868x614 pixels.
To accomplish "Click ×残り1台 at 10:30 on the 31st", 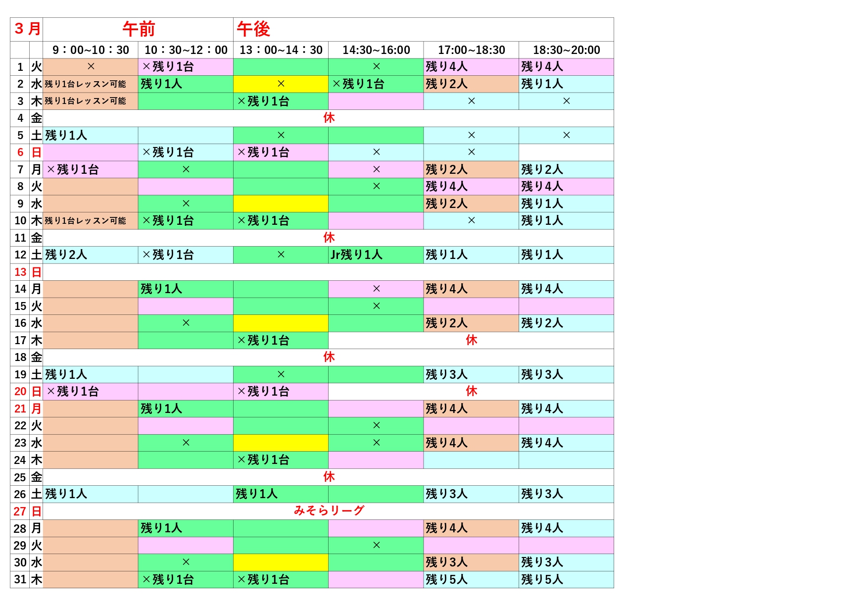I will point(168,579).
